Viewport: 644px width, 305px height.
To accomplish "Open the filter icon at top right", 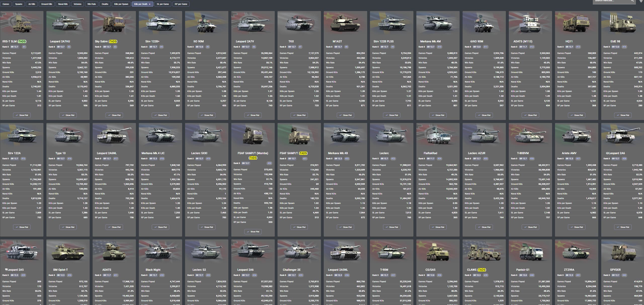I will click(641, 1).
